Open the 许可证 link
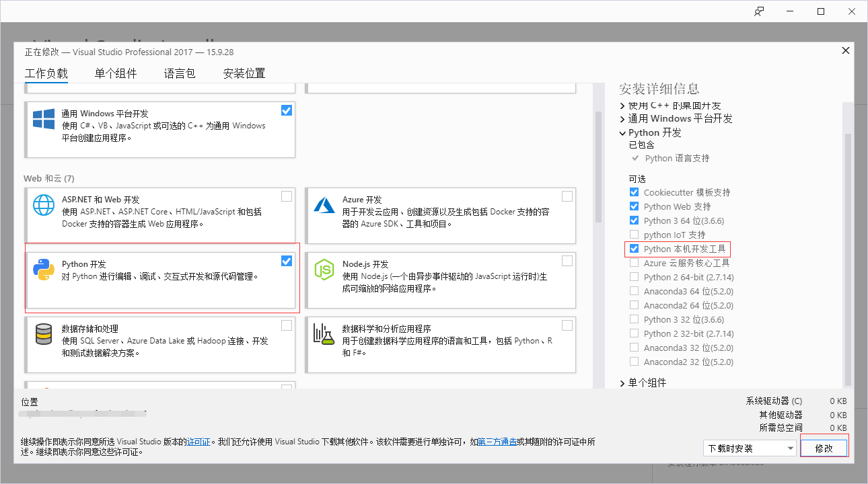 pos(198,442)
